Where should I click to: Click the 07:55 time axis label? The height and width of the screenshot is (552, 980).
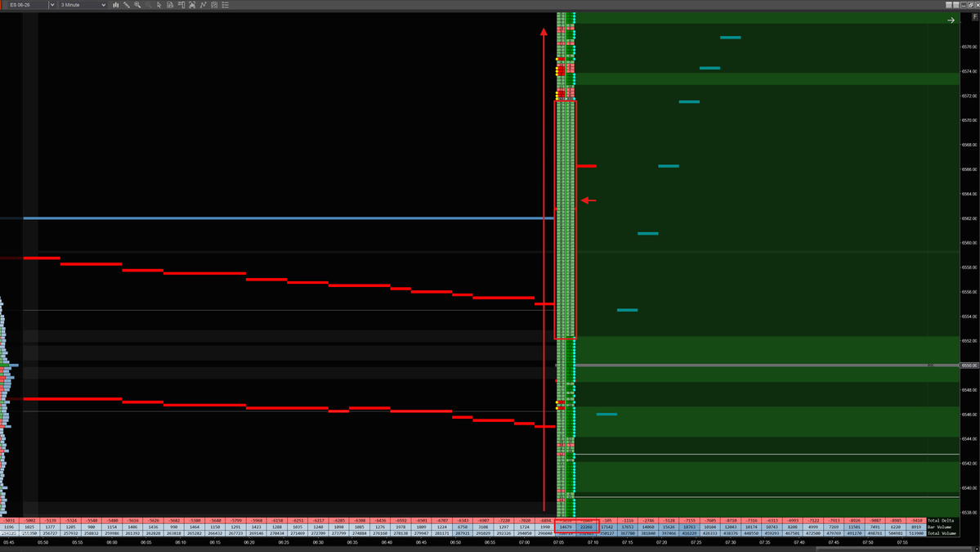pos(902,543)
